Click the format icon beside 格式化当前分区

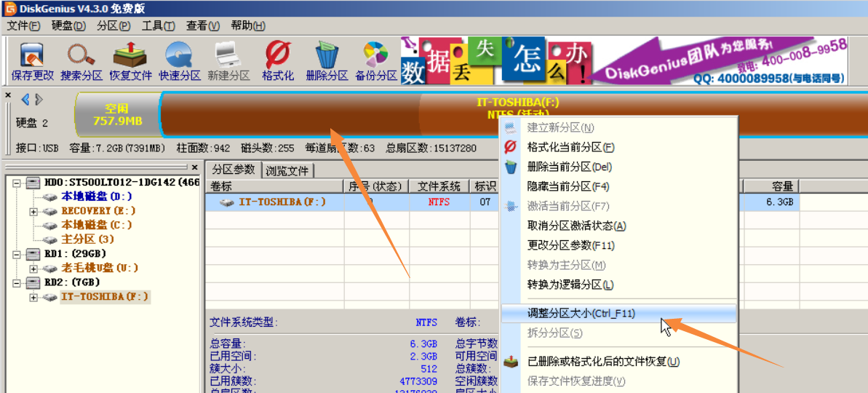point(511,147)
